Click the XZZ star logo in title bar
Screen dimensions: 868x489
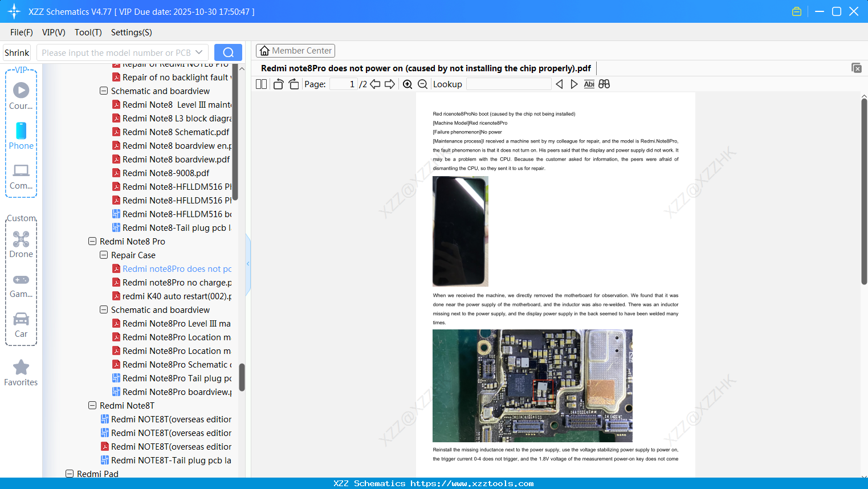14,11
